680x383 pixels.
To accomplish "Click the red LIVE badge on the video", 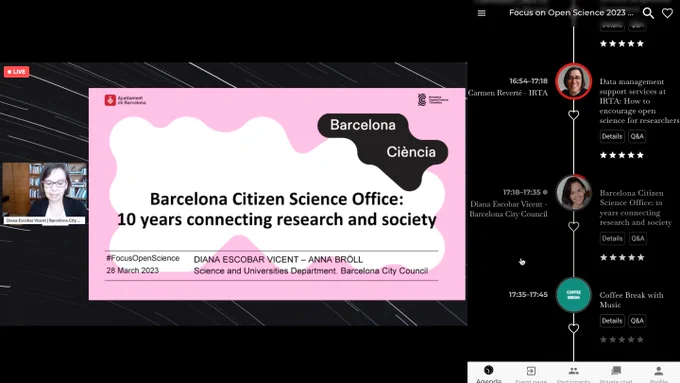I will coord(16,72).
